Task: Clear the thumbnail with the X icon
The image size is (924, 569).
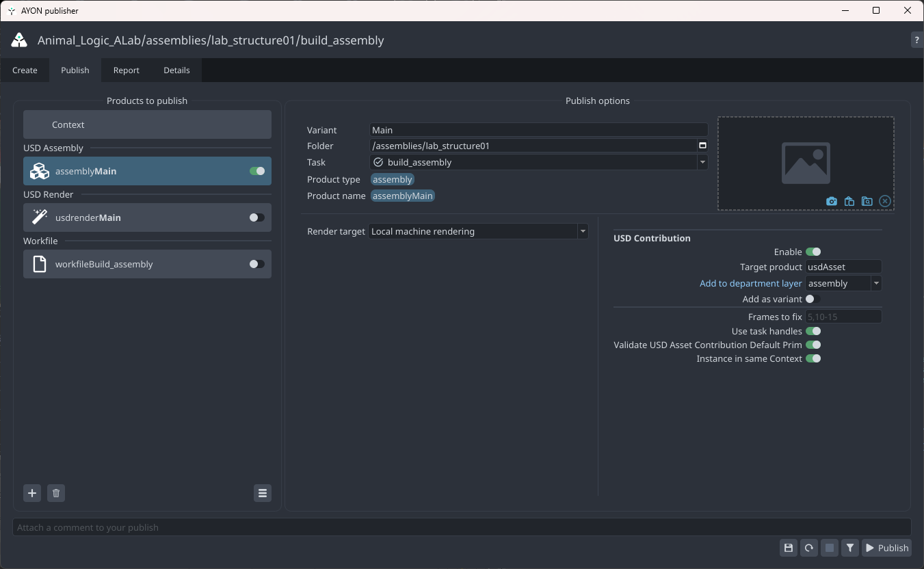Action: [885, 201]
